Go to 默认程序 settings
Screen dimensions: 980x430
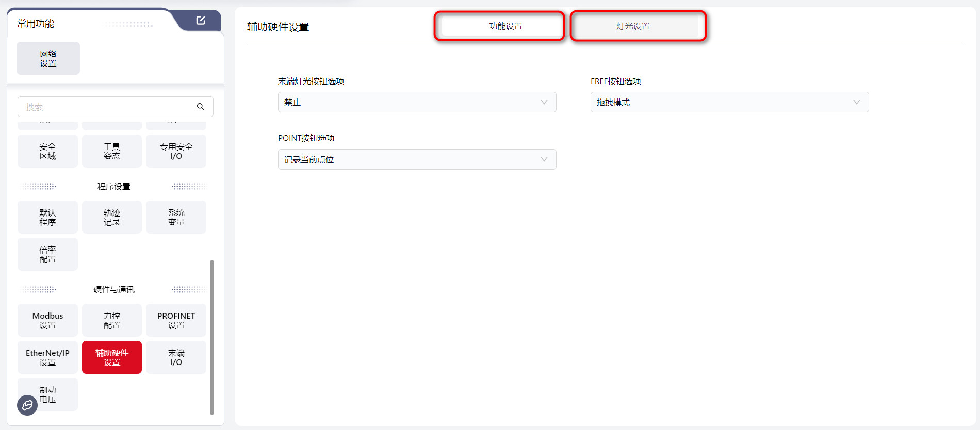pyautogui.click(x=47, y=217)
